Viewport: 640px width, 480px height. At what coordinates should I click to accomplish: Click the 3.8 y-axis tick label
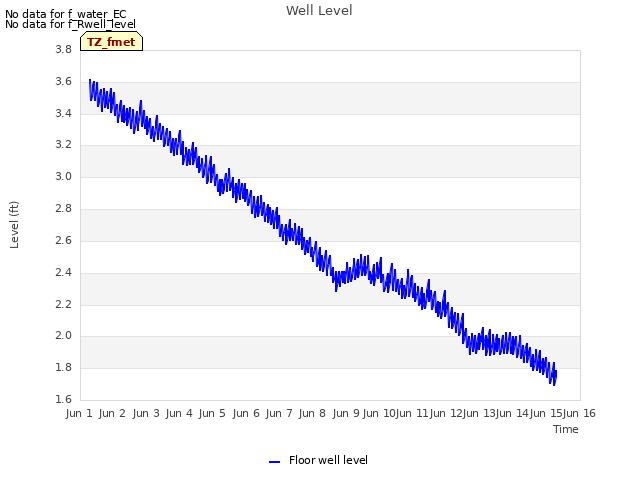(63, 49)
